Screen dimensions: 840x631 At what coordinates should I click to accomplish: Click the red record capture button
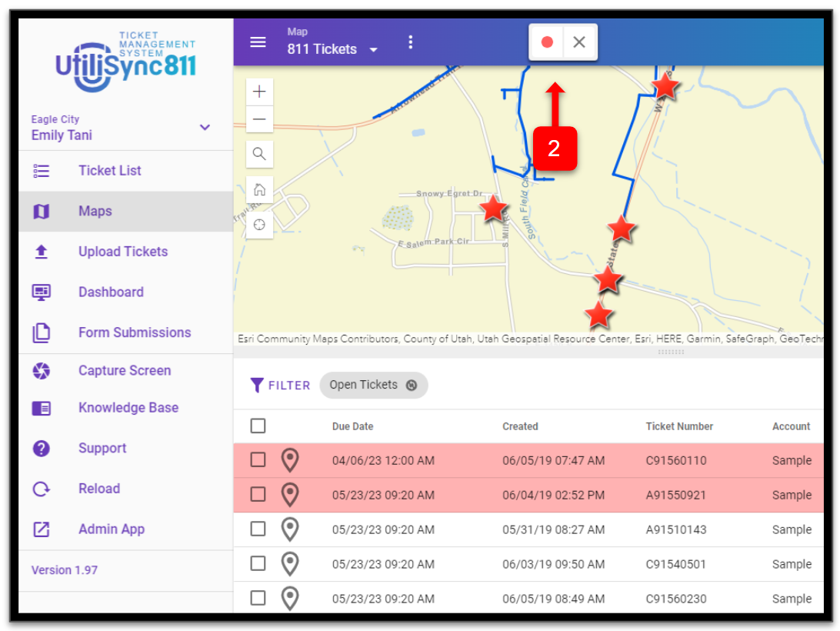coord(547,42)
